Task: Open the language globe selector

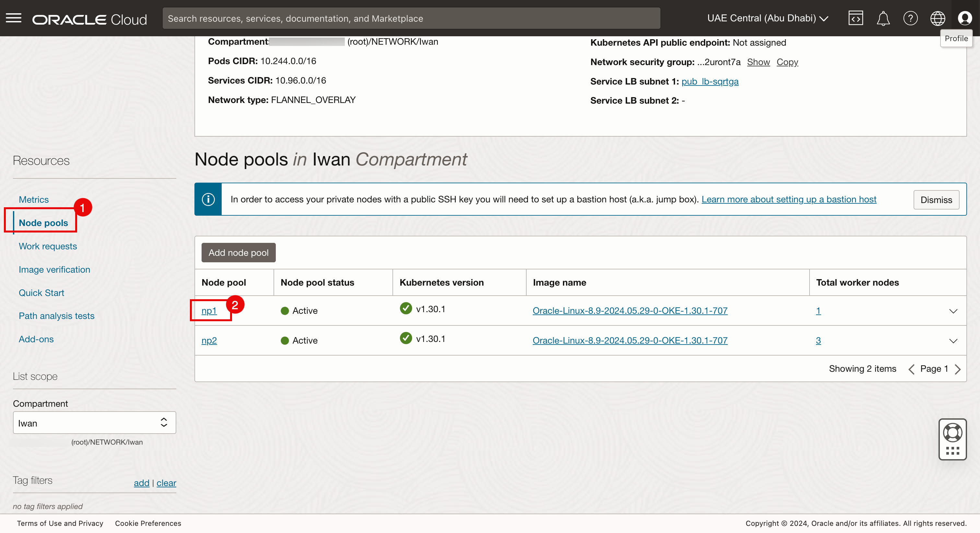Action: tap(938, 18)
